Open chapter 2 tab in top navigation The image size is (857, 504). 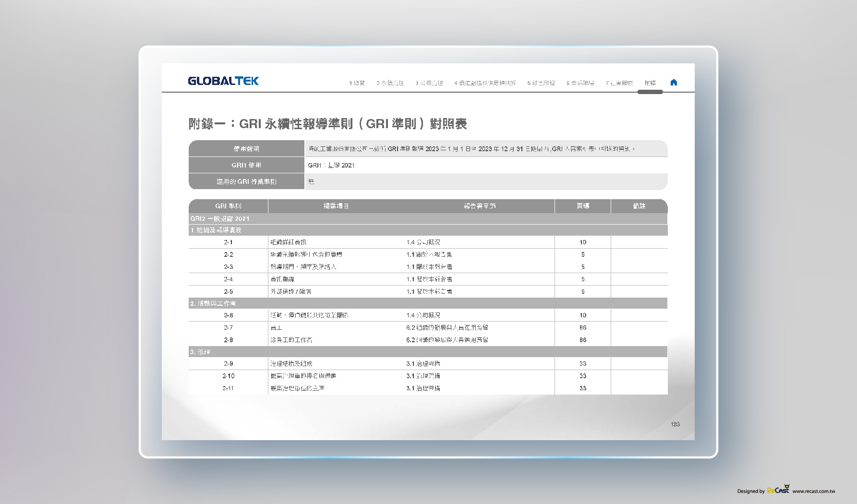click(x=390, y=83)
